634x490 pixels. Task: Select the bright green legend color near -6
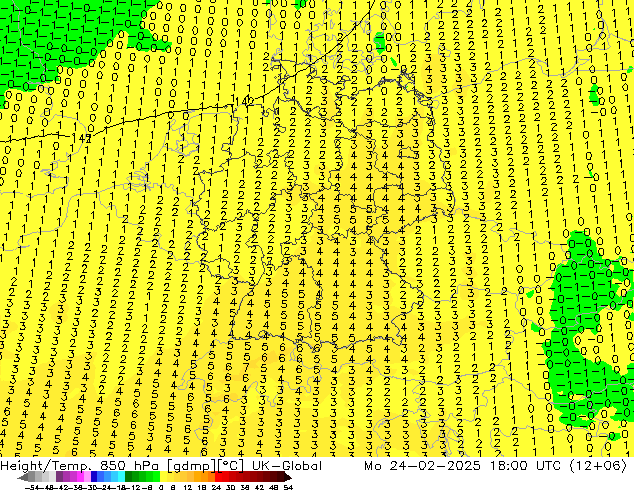pos(156,476)
